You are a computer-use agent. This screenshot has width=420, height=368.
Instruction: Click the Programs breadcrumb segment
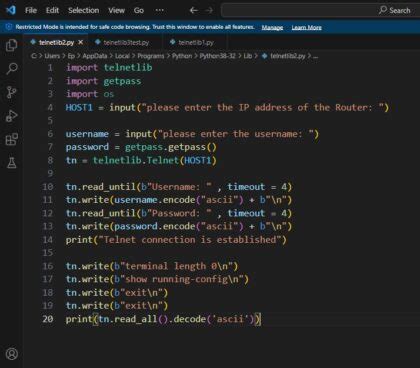(151, 56)
